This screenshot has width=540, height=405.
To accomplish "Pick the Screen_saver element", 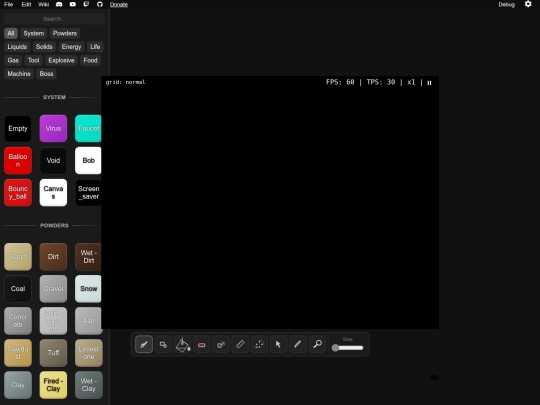I will (x=88, y=193).
